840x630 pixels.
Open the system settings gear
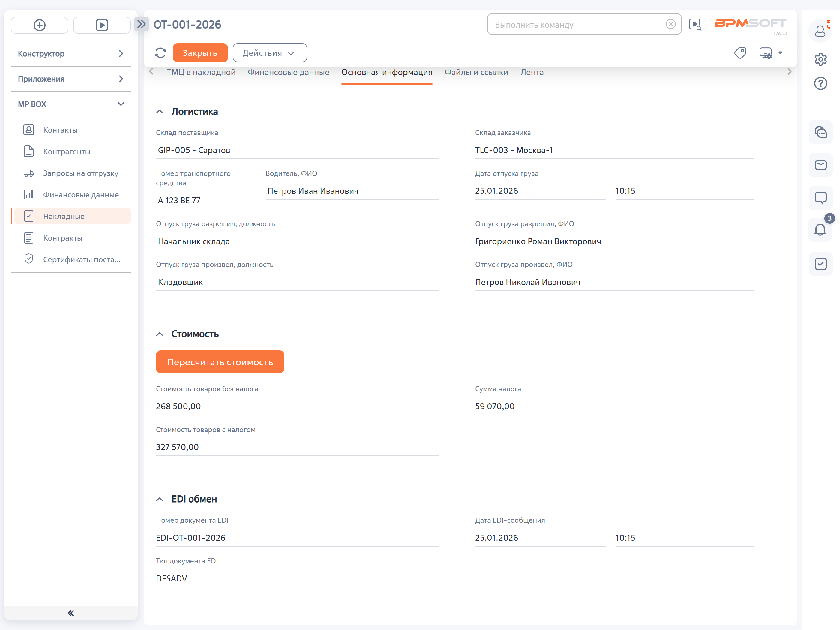click(x=820, y=59)
